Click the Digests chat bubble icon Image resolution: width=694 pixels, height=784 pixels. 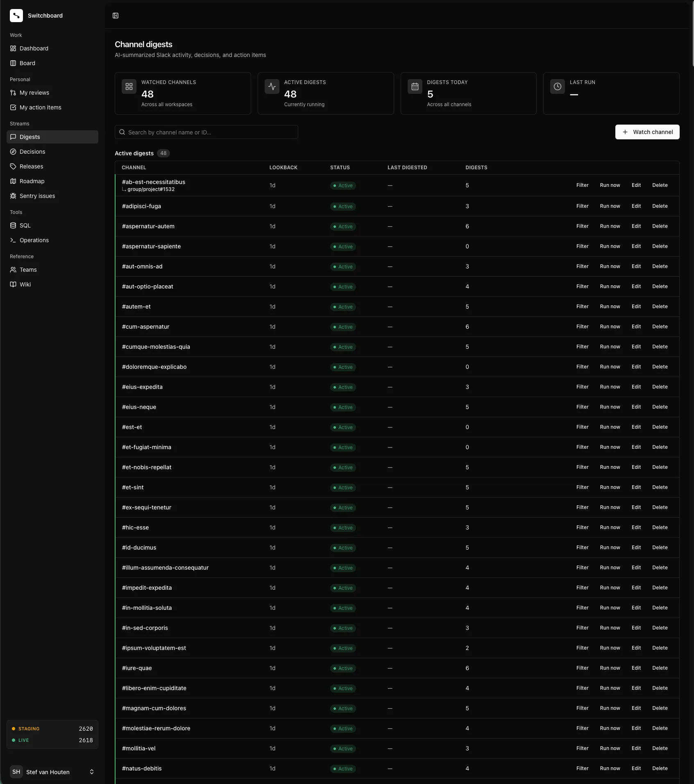13,137
